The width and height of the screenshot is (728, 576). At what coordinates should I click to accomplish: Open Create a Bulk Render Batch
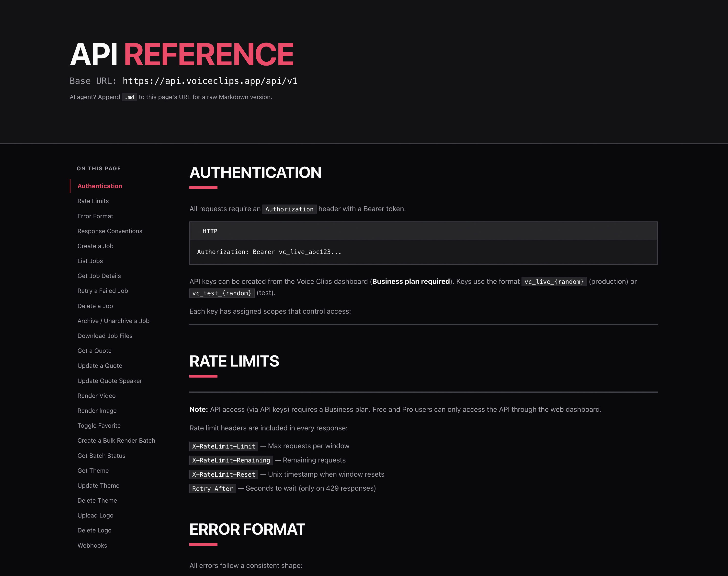[116, 440]
